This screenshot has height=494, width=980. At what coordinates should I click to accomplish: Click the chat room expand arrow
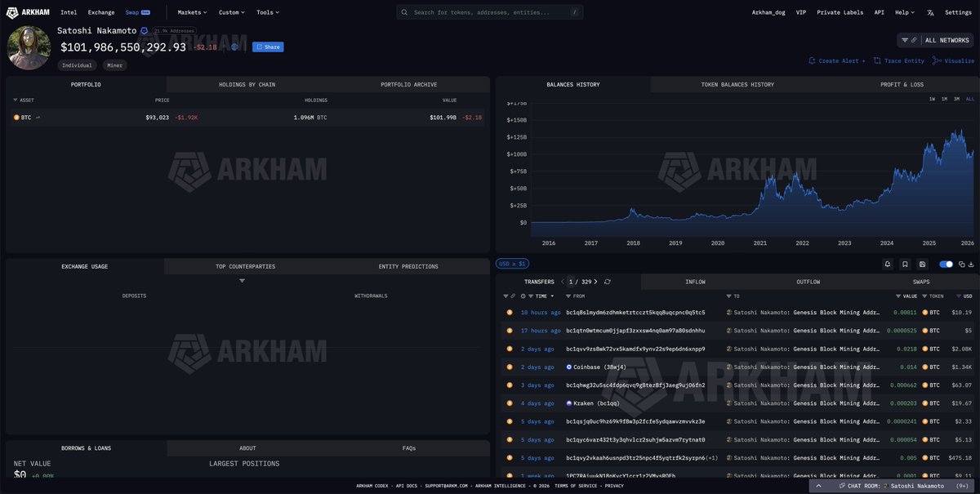click(819, 486)
